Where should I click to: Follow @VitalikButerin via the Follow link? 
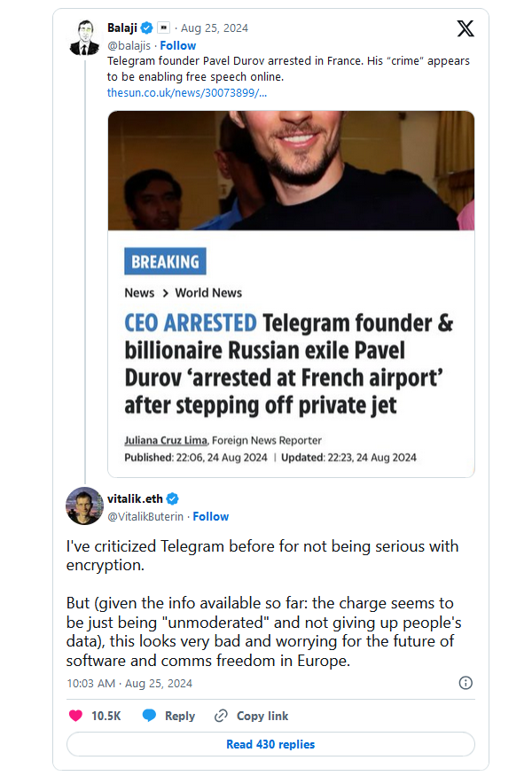tap(211, 516)
